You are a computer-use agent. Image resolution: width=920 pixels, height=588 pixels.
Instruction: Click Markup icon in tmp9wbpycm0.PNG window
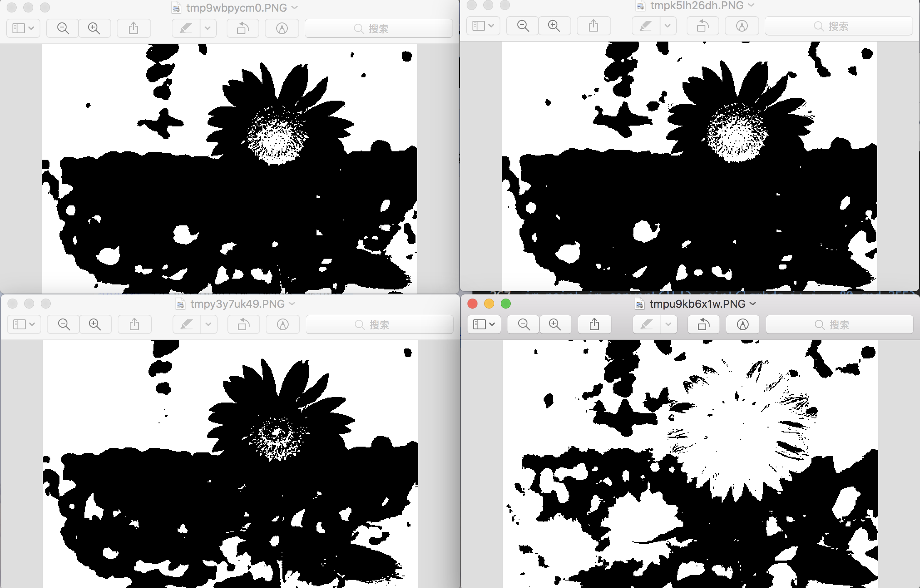282,28
